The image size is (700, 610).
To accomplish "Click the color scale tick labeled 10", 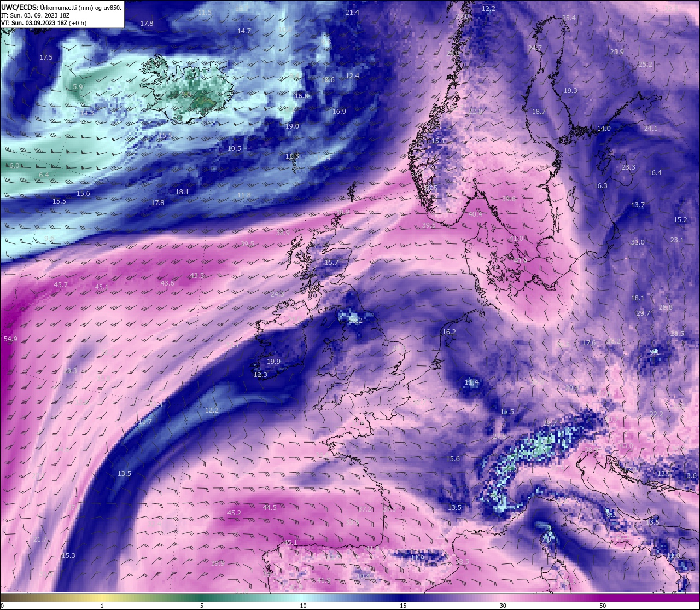I will click(302, 606).
